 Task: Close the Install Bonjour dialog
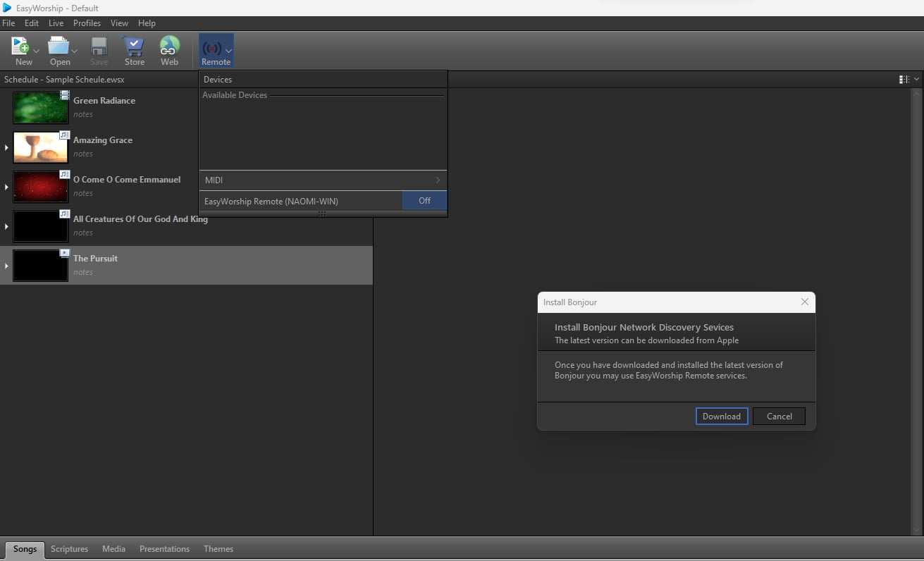pyautogui.click(x=805, y=302)
